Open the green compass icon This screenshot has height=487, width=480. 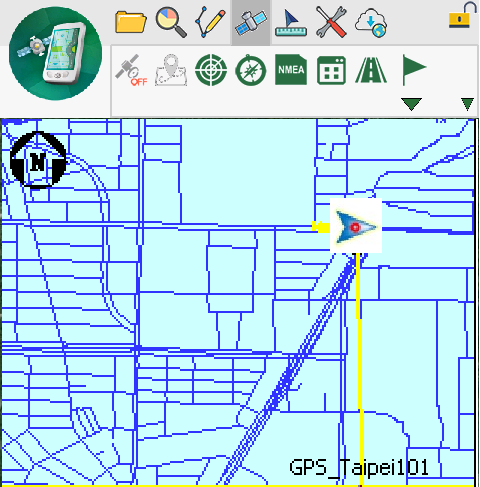pos(251,70)
